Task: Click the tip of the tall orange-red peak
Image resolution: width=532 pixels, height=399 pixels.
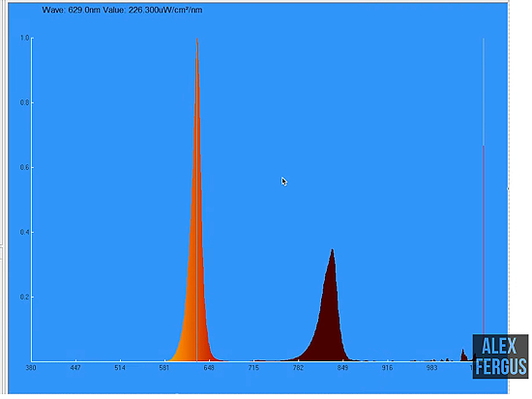Action: [196, 39]
